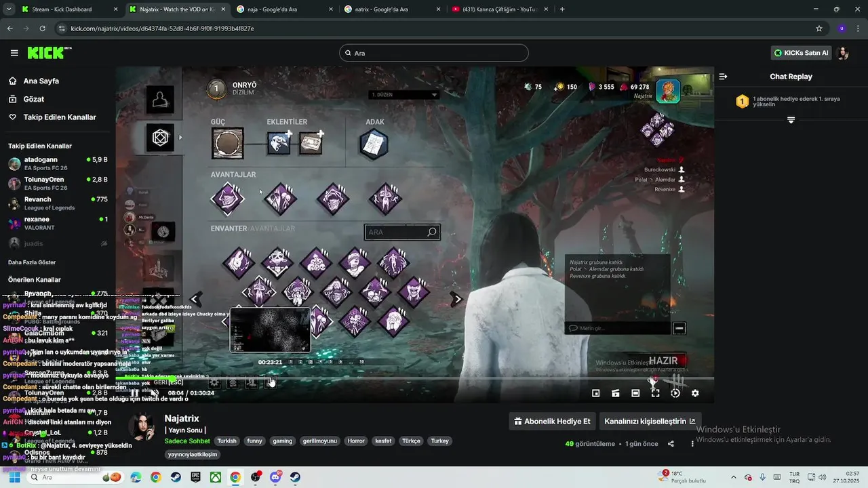Screen dimensions: 868x488
Task: Go back to the previous browser page
Action: coord(9,28)
